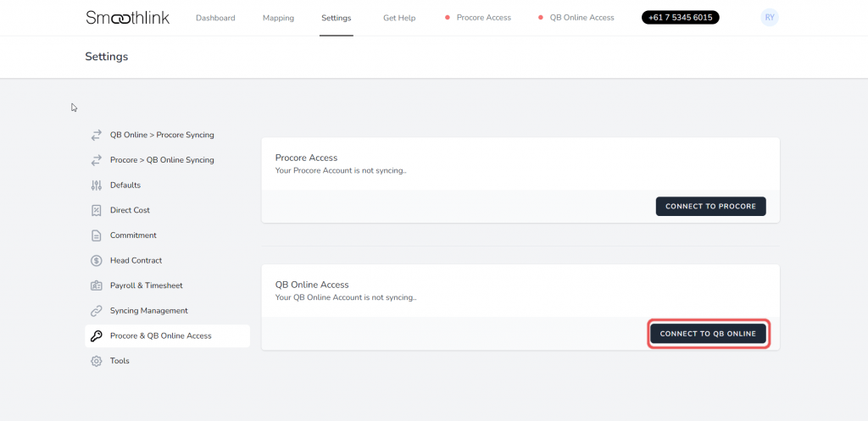Click the Smoothlink logo

point(128,17)
